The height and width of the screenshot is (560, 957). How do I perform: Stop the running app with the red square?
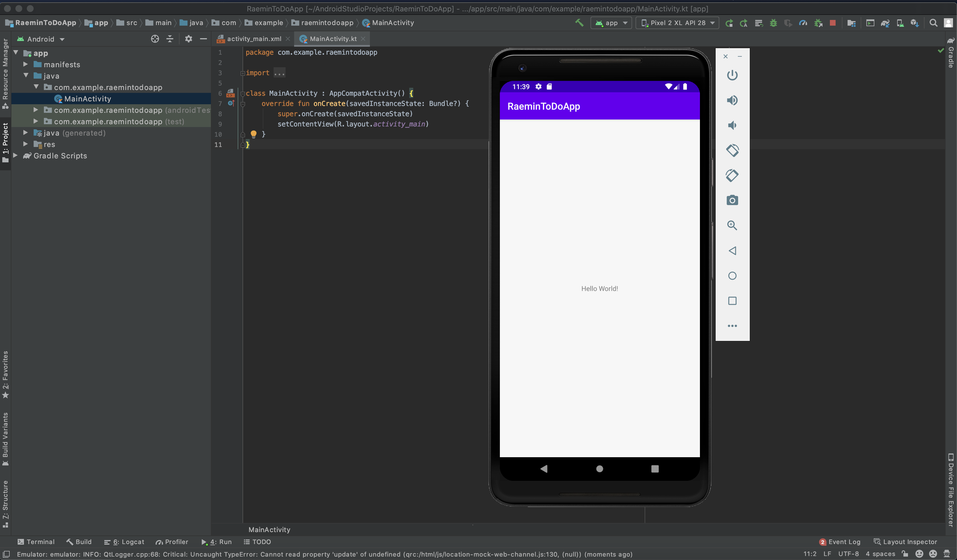[x=832, y=23]
